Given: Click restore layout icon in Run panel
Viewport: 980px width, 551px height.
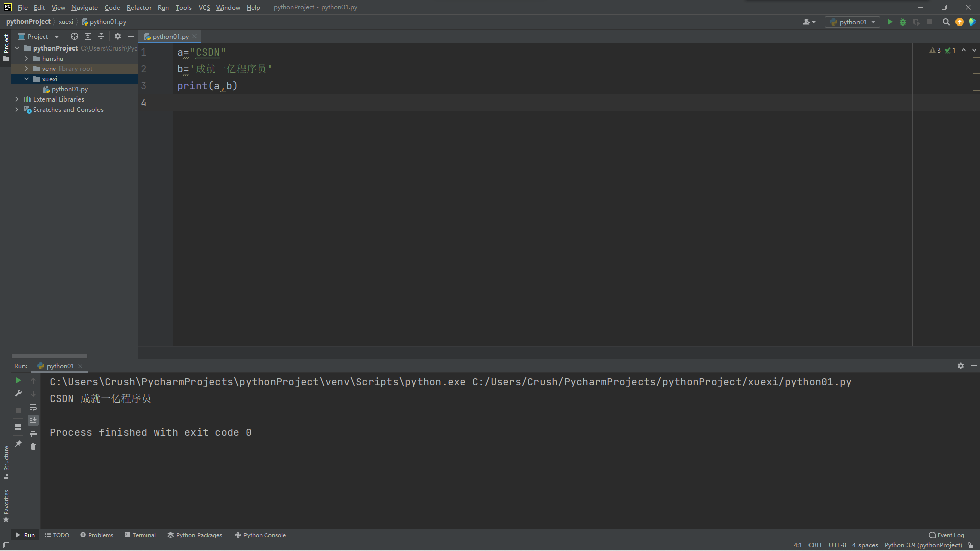Looking at the screenshot, I should [18, 427].
